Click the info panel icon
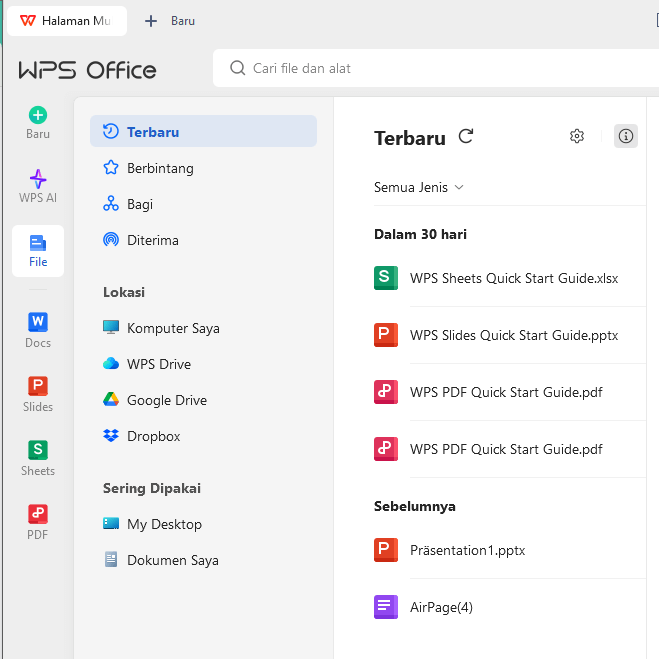Screen dimensions: 659x659 626,136
